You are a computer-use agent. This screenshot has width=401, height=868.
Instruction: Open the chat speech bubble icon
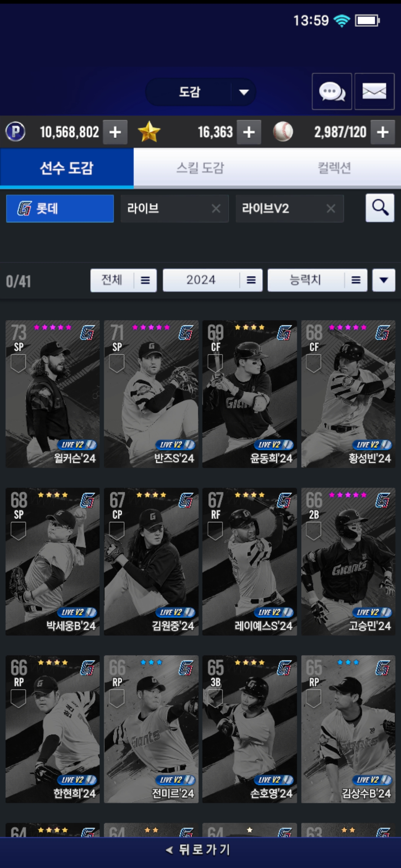point(332,91)
